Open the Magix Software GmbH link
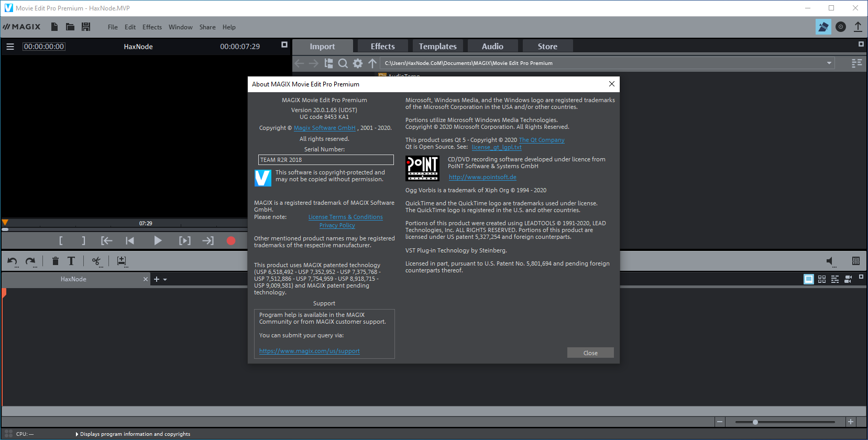This screenshot has height=440, width=868. (325, 128)
